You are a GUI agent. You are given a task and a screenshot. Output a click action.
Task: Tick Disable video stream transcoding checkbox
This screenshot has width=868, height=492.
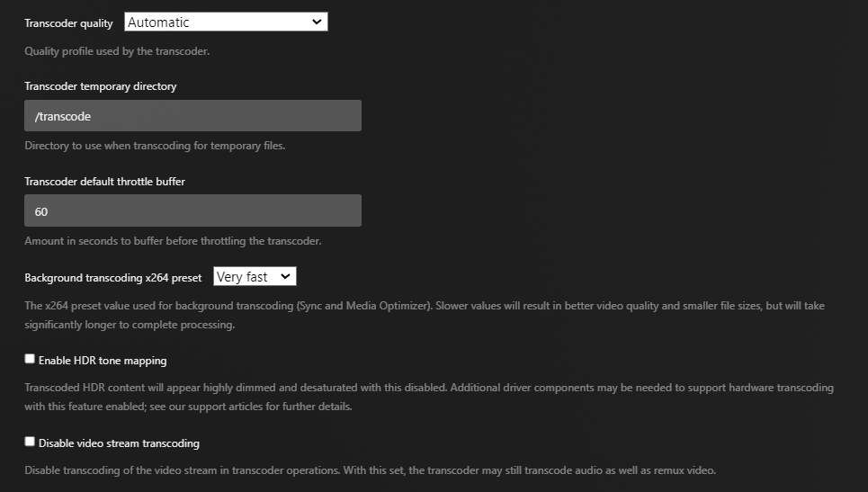[30, 442]
